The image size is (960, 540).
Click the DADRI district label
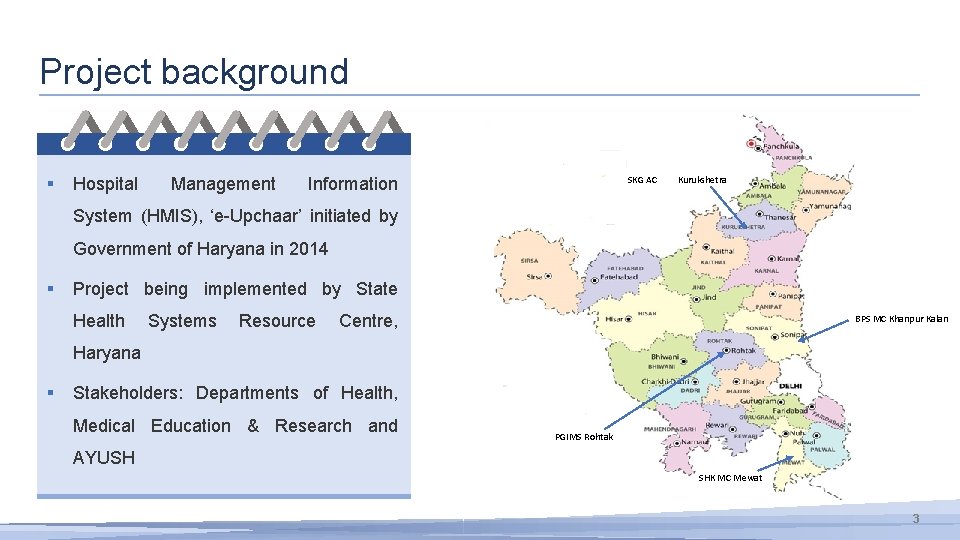[x=691, y=390]
